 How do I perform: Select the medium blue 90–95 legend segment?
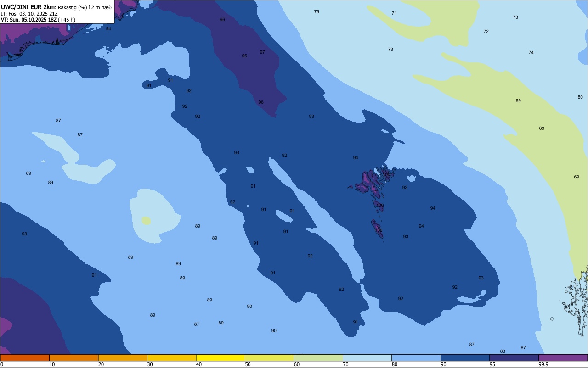click(465, 357)
